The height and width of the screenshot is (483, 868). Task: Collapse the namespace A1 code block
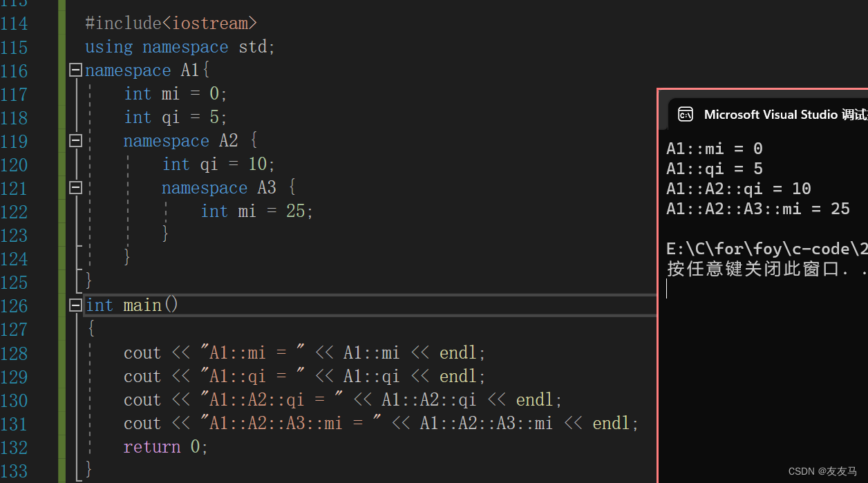tap(75, 69)
